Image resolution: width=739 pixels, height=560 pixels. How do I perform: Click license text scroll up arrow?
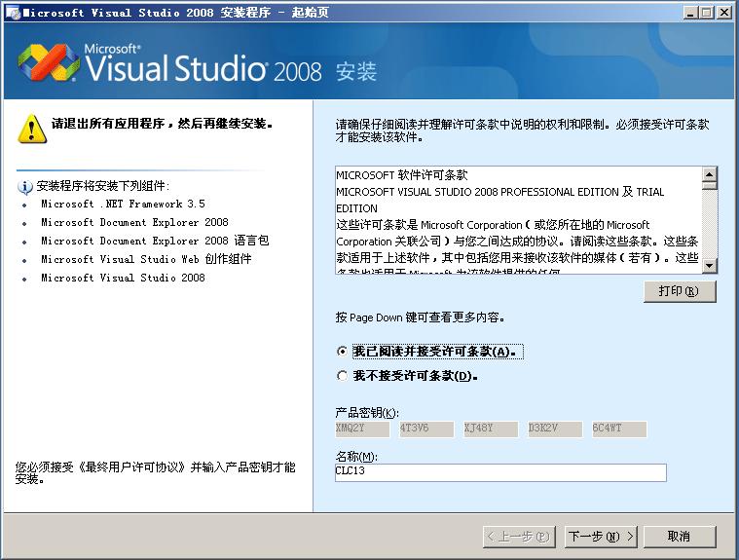[710, 174]
